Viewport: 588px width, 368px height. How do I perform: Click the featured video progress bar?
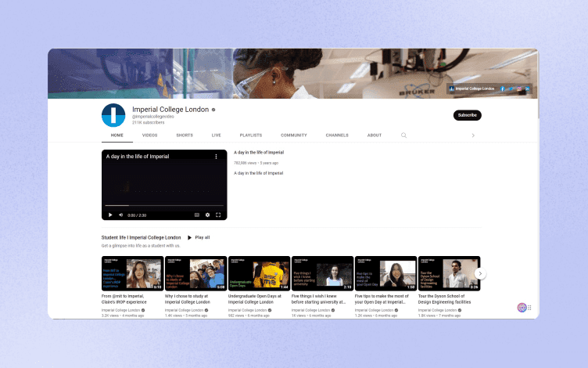coord(164,205)
